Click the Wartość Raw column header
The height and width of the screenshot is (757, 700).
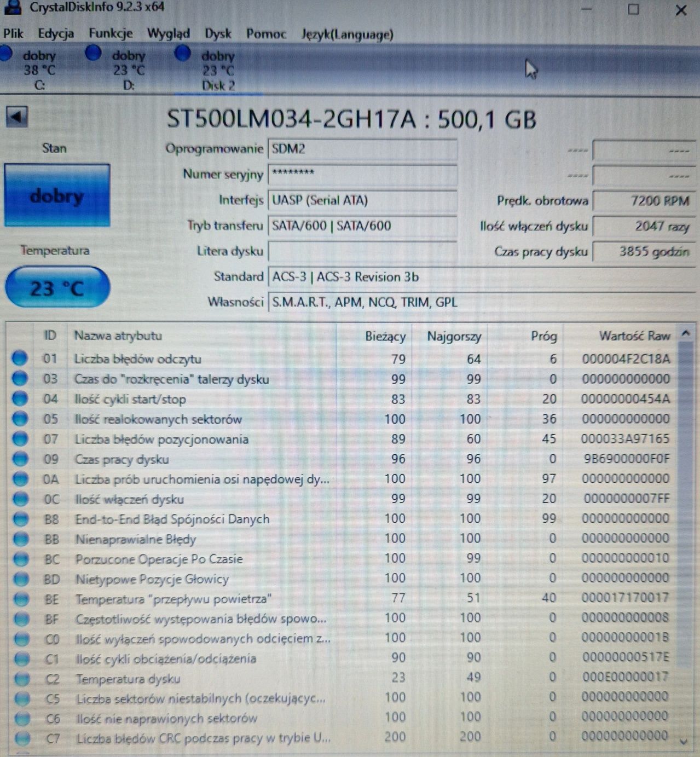pos(620,336)
